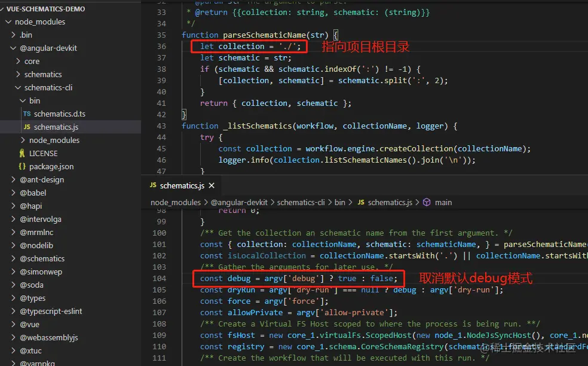Expand the @webassemblyjs folder
Screen dimensions: 588x366
[x=13, y=337]
